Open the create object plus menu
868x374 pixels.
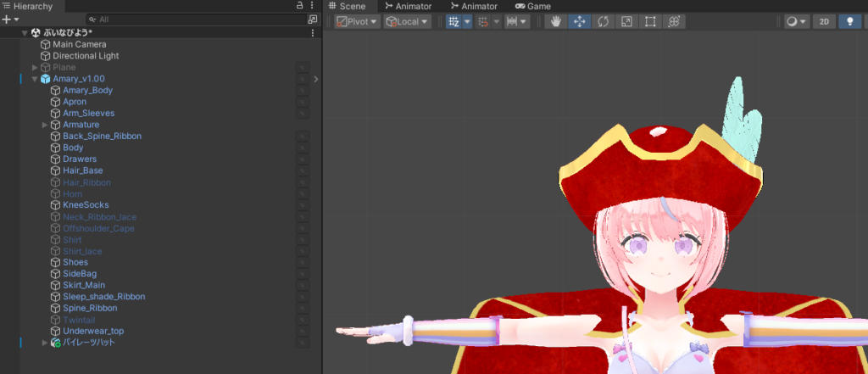pos(10,19)
